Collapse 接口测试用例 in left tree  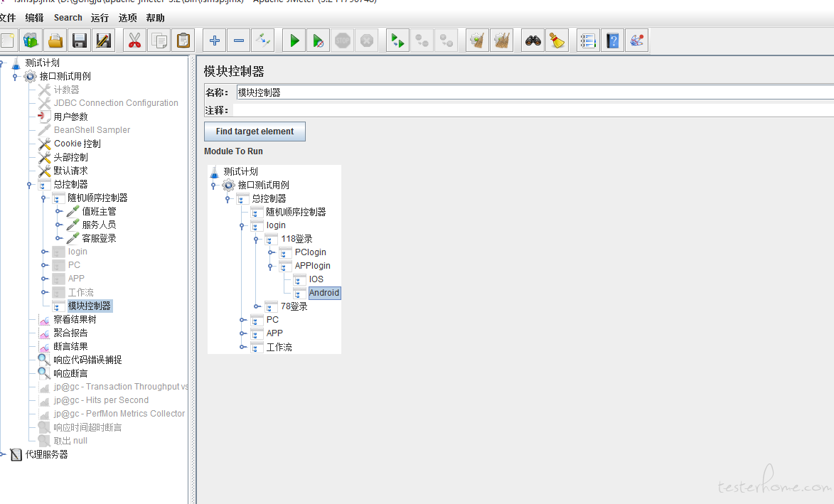pos(16,77)
